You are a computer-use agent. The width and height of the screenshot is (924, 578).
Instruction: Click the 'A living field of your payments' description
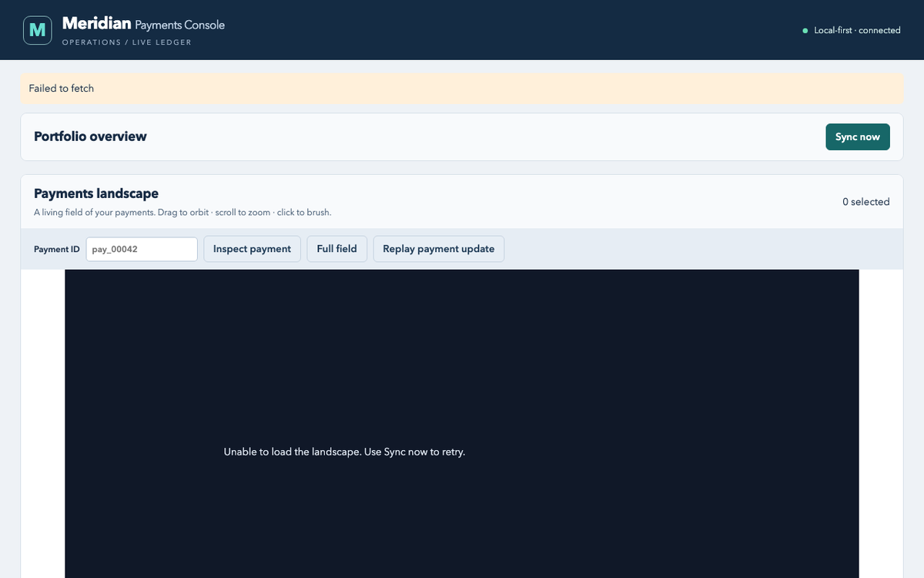coord(182,212)
